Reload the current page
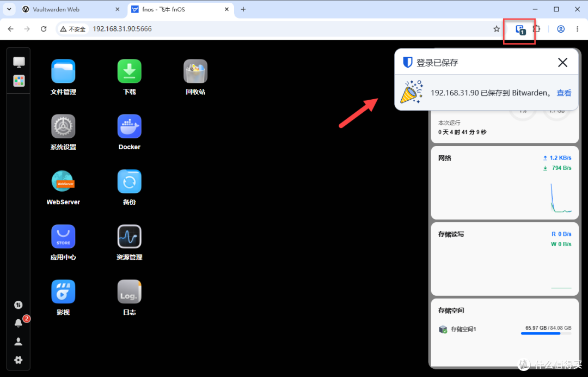This screenshot has height=377, width=588. point(44,29)
